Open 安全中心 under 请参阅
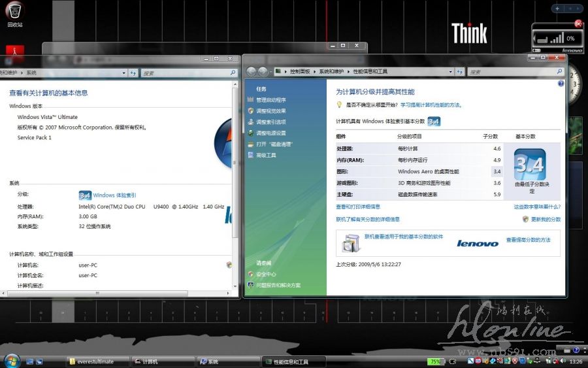The height and width of the screenshot is (368, 588). 267,275
